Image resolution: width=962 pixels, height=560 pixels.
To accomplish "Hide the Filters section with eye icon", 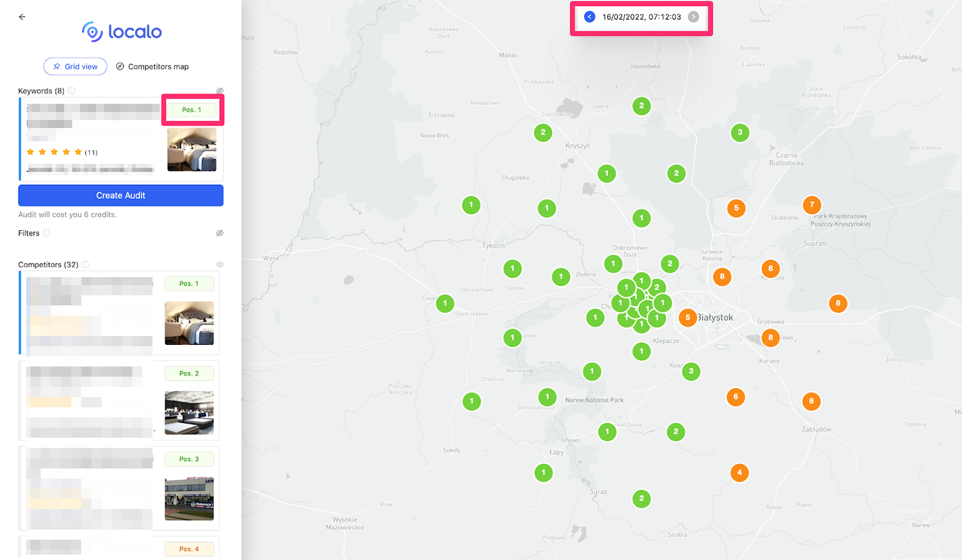I will (220, 233).
